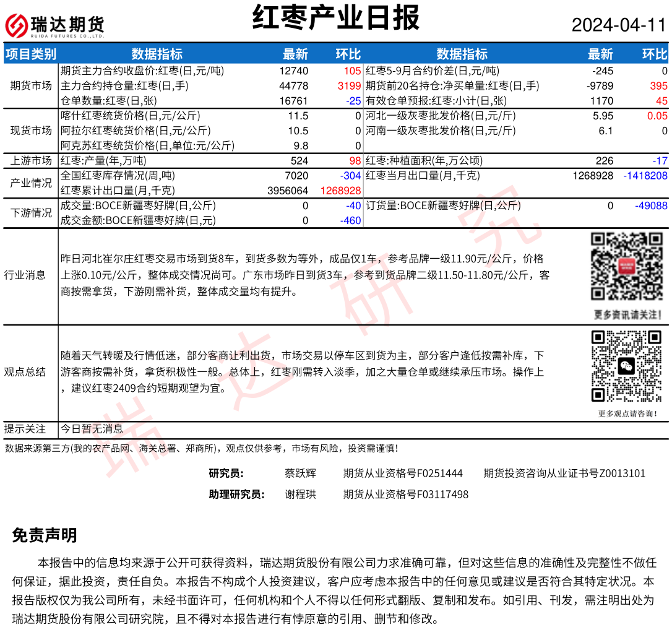Click the 上游市场 row label

(x=31, y=161)
